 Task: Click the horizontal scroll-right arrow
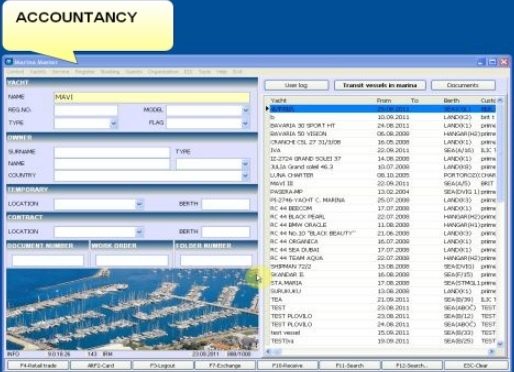coord(492,351)
